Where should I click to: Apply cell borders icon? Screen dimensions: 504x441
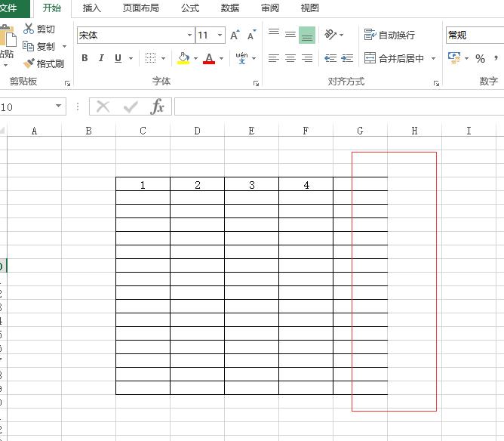tap(150, 58)
